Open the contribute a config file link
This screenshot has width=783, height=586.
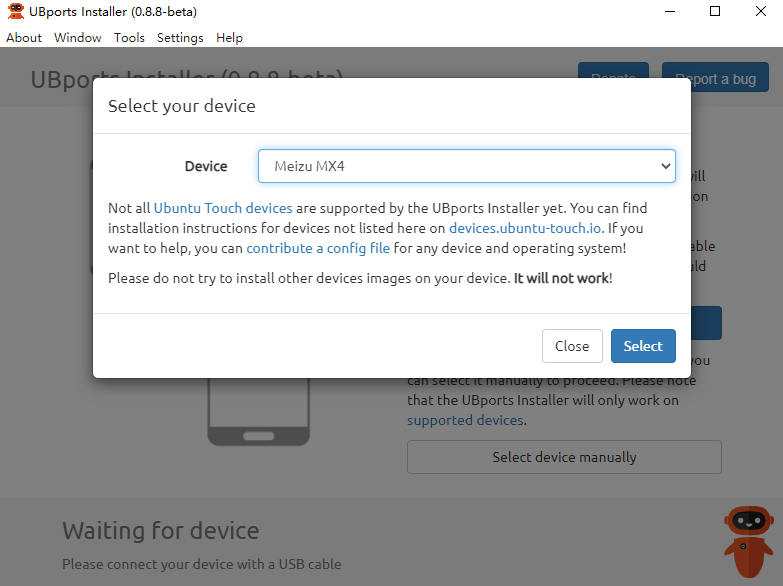coord(318,248)
